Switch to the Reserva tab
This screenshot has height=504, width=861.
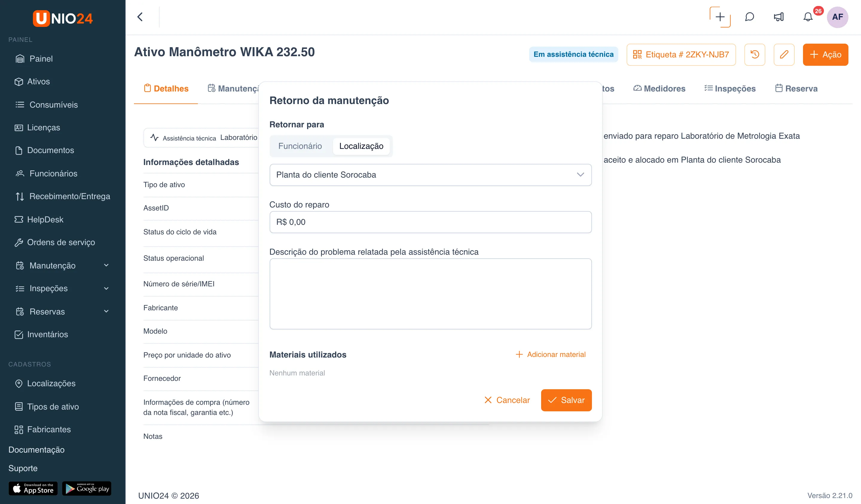pos(796,88)
